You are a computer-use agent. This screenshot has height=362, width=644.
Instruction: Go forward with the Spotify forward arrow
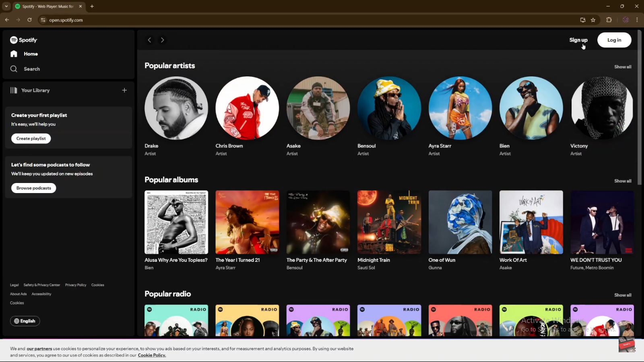[162, 40]
